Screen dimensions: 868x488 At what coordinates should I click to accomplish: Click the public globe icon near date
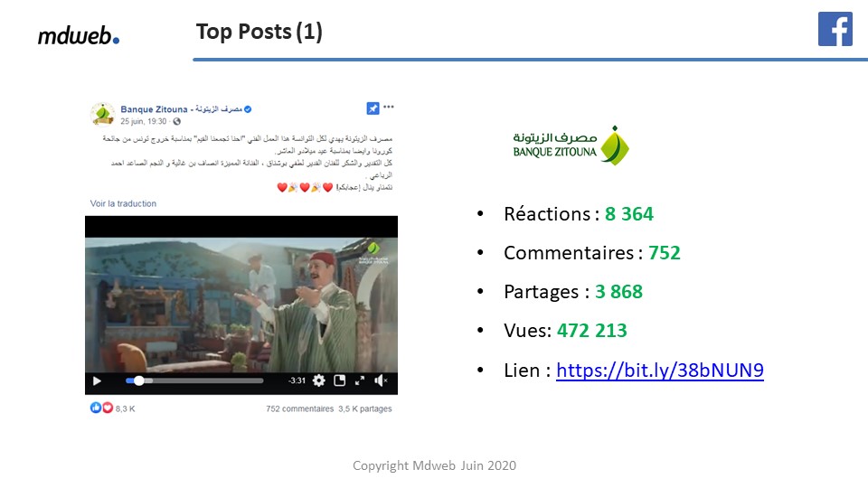(176, 121)
